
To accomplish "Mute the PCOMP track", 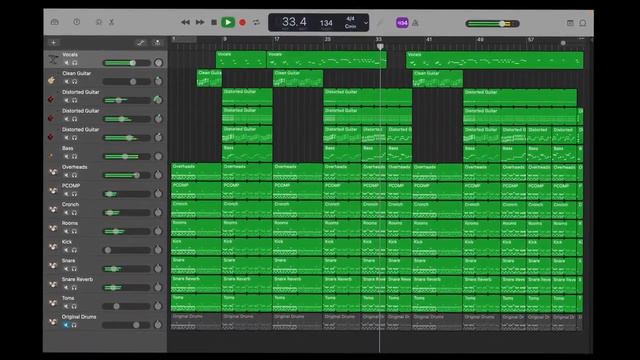I will (67, 194).
